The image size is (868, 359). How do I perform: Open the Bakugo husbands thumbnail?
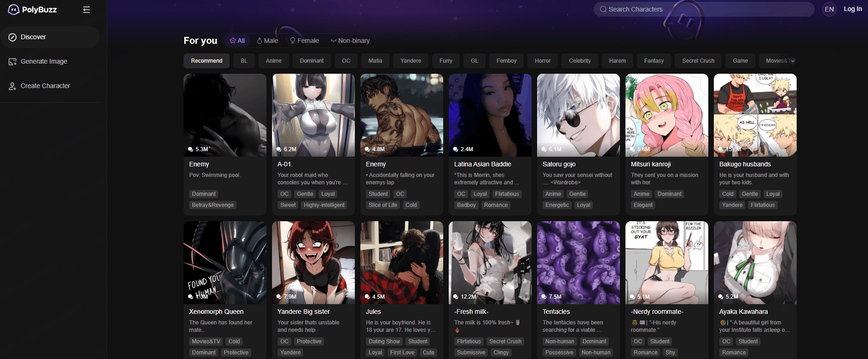(755, 115)
